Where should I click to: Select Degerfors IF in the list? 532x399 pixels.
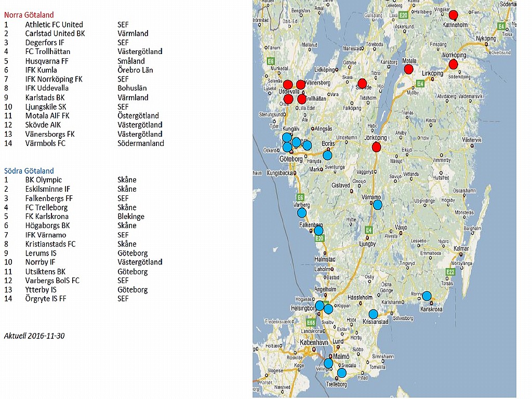(45, 43)
